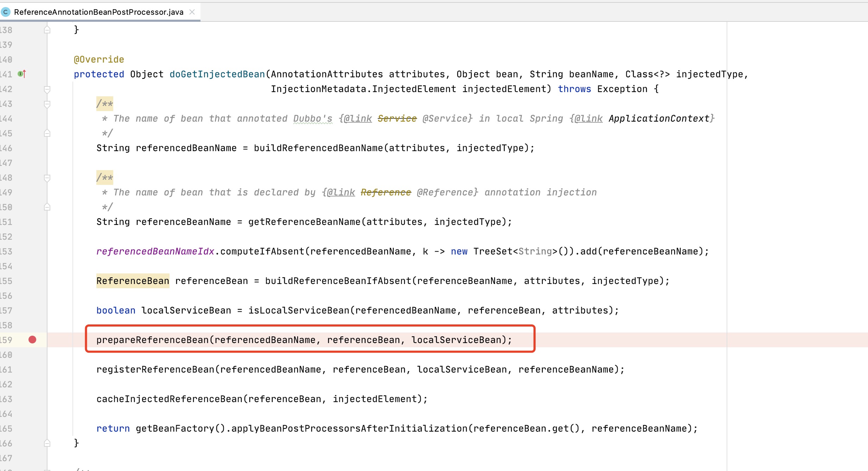Viewport: 868px width, 471px height.
Task: Click the prepareReferenceBean call inside the red box
Action: pyautogui.click(x=152, y=340)
